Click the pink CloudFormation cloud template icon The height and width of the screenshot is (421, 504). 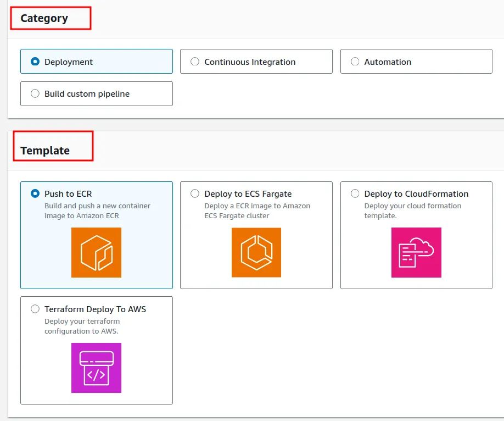416,252
